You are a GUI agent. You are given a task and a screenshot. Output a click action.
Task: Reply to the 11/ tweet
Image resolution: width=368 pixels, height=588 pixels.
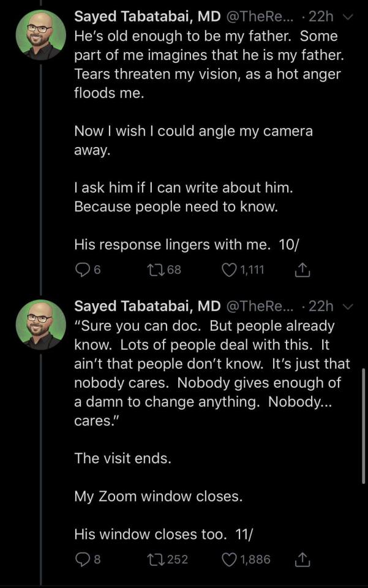[x=81, y=559]
